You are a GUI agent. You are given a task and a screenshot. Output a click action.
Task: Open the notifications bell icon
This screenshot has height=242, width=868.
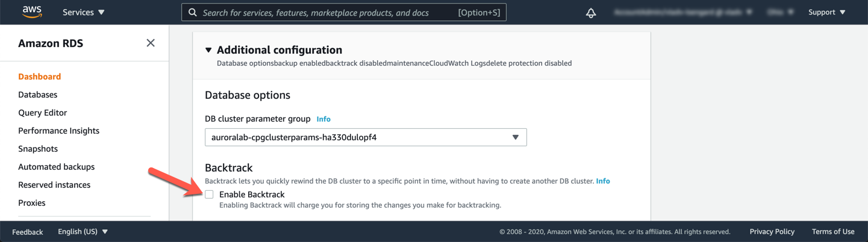click(591, 13)
